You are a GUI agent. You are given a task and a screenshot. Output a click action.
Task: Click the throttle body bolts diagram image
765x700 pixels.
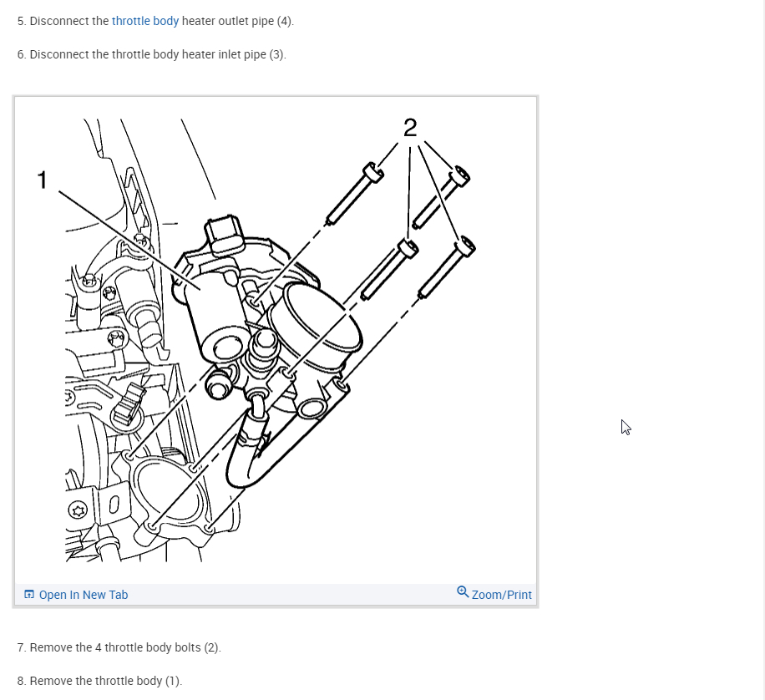click(x=276, y=340)
